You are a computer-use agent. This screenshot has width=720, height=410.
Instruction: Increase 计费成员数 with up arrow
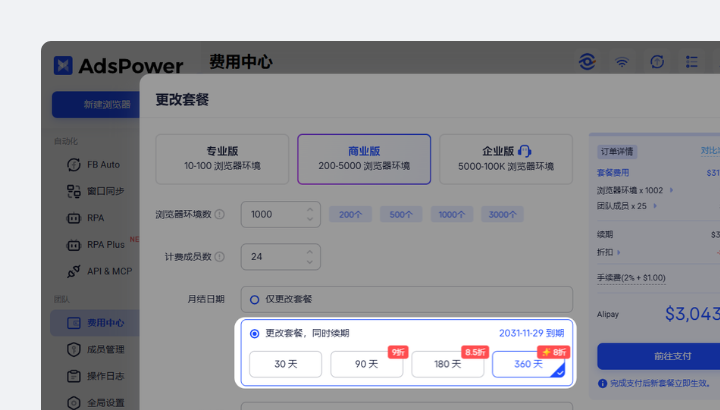point(310,252)
